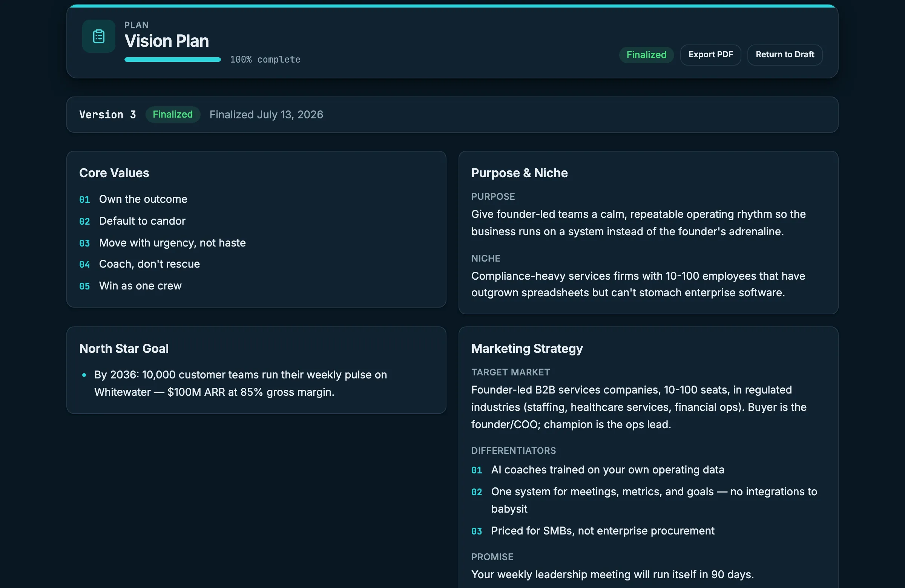Select the Vision Plan title
This screenshot has height=588, width=905.
[167, 41]
